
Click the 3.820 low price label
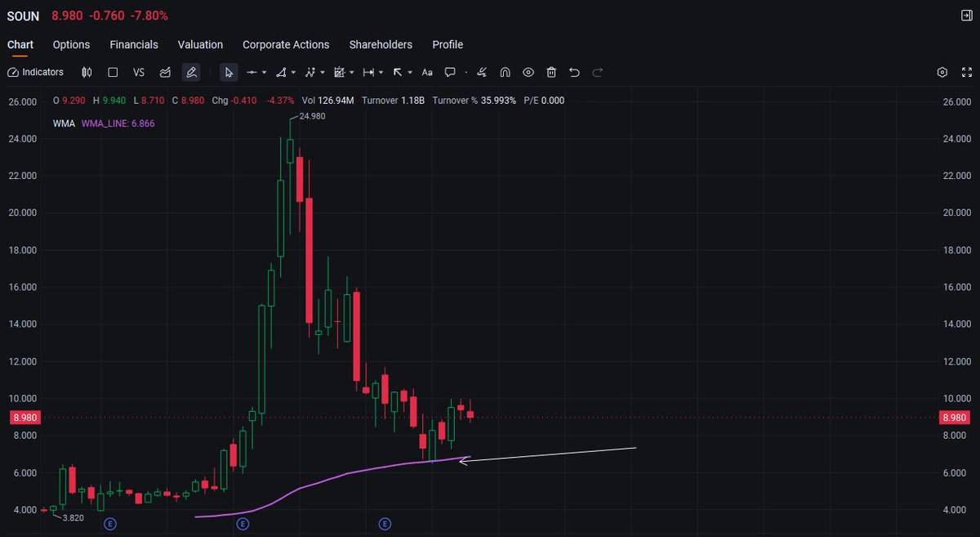(75, 518)
